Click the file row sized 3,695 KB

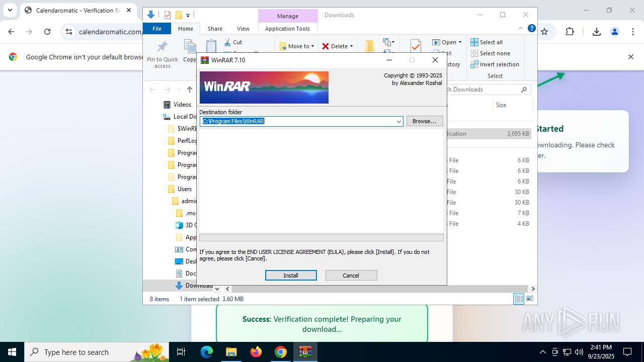489,134
